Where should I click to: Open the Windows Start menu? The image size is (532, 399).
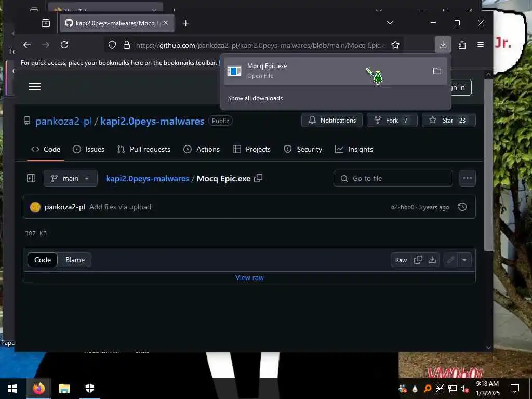point(12,389)
